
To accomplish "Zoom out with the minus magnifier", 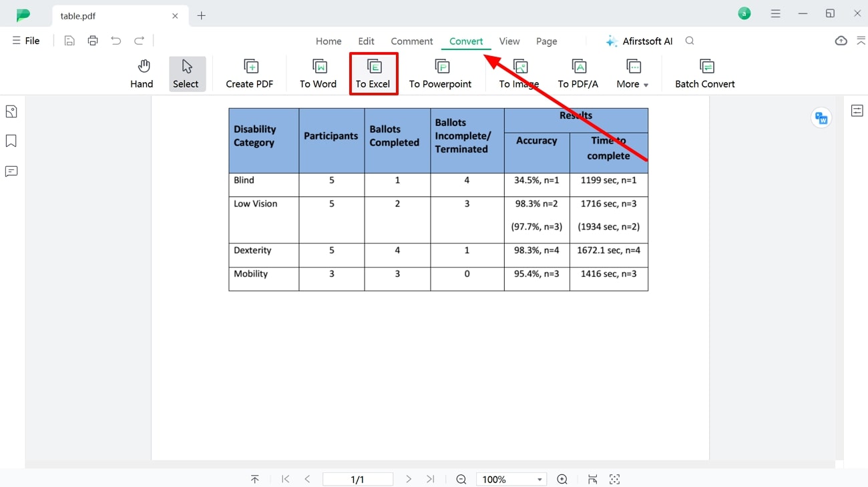I will [x=461, y=479].
